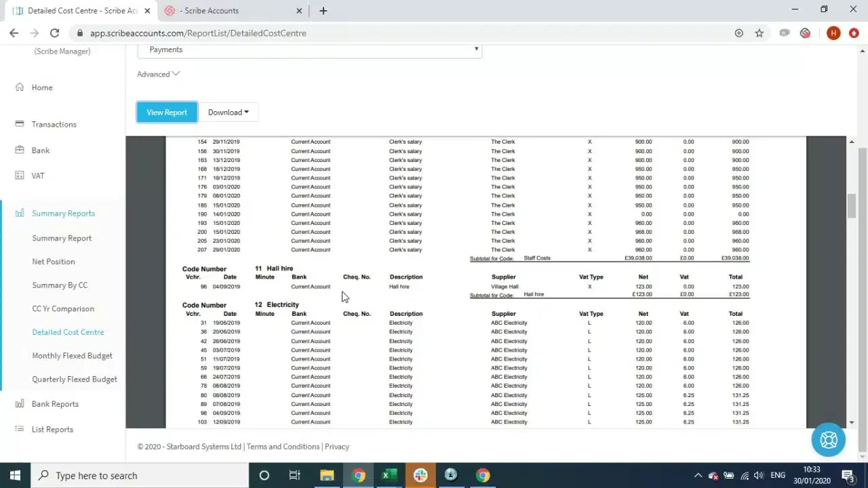Click the ENG language indicator
The width and height of the screenshot is (868, 488).
pos(778,475)
